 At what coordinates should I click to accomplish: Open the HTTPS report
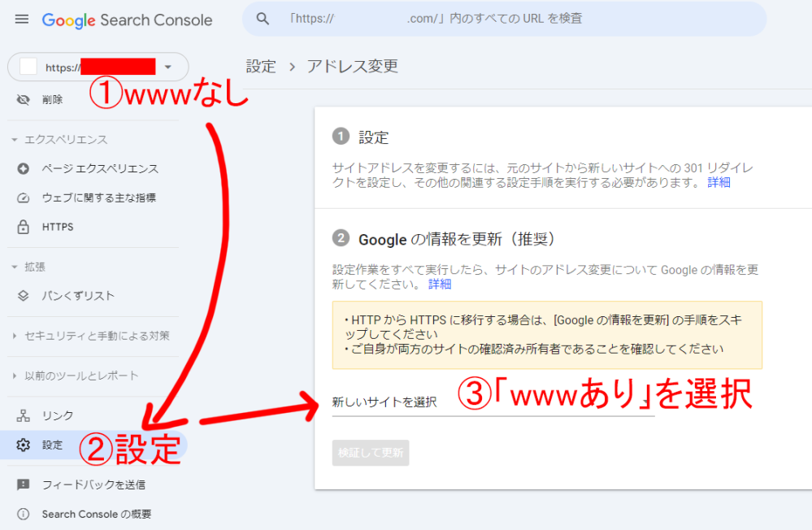tap(58, 227)
